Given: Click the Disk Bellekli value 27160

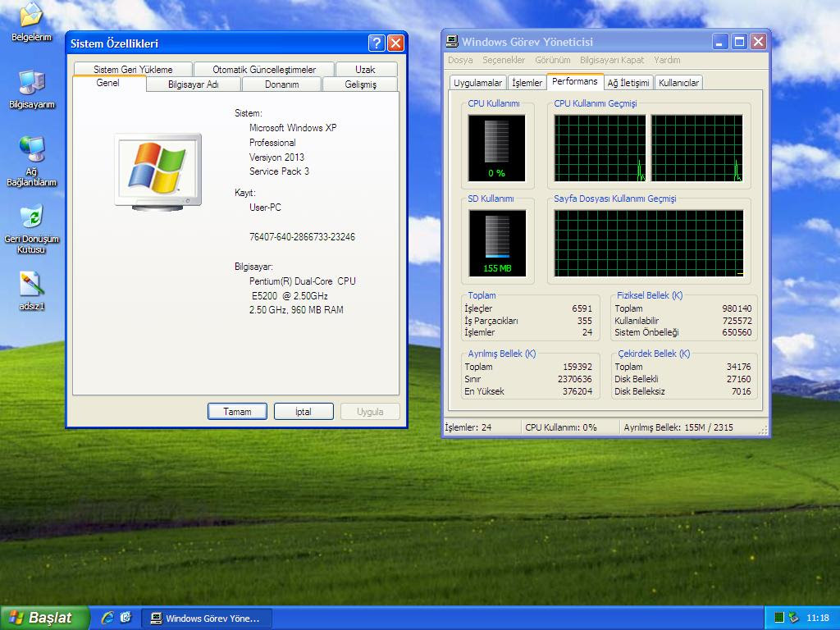Looking at the screenshot, I should [x=739, y=379].
